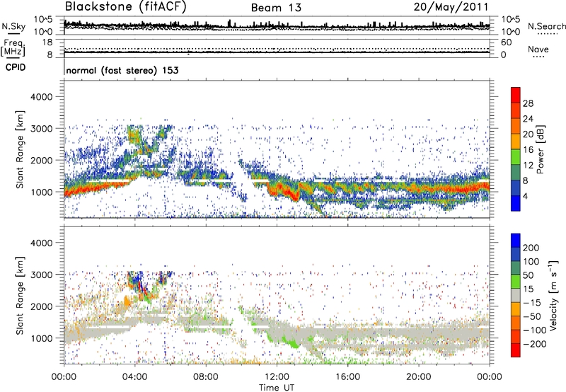Click the "4000" tick on the velocity panel
566x392 pixels.
click(41, 243)
